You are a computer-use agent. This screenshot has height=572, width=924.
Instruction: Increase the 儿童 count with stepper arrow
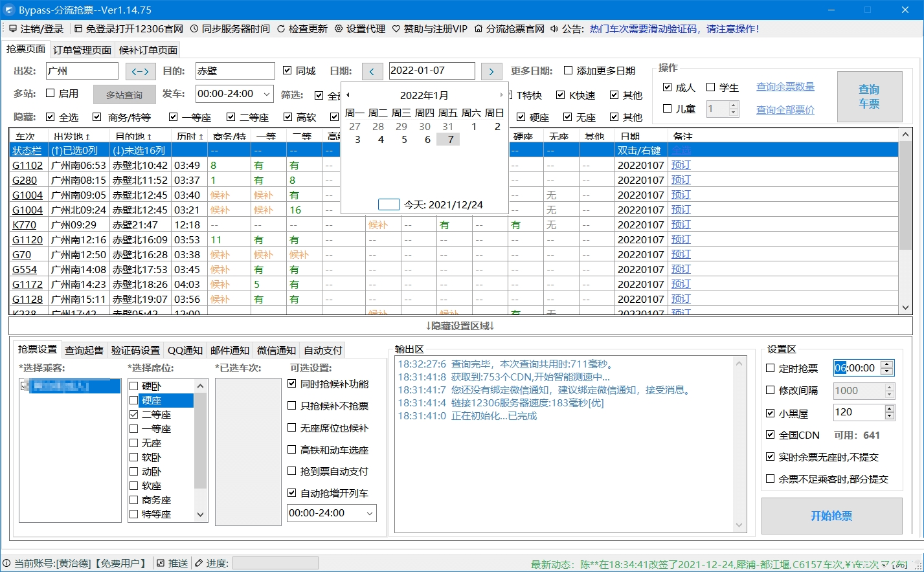coord(732,105)
